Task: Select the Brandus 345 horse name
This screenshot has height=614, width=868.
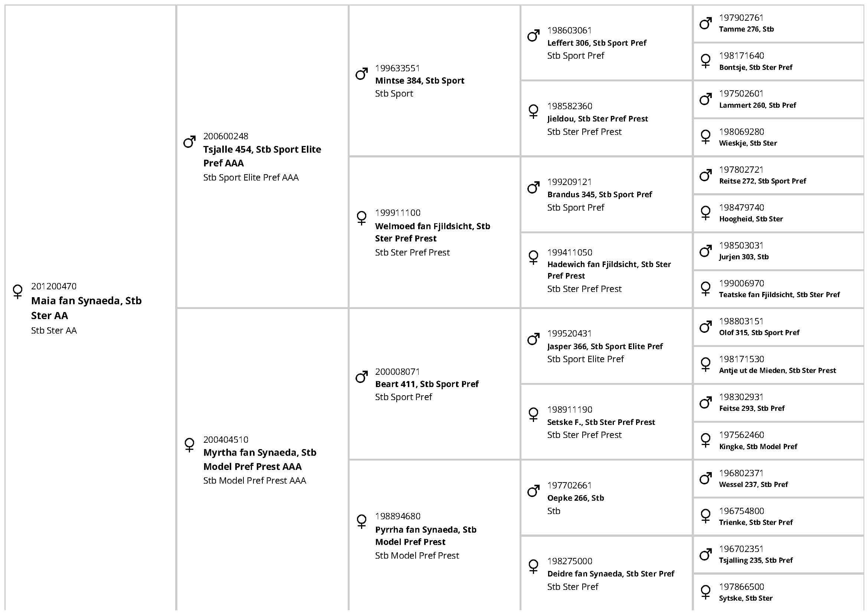Action: pos(599,195)
